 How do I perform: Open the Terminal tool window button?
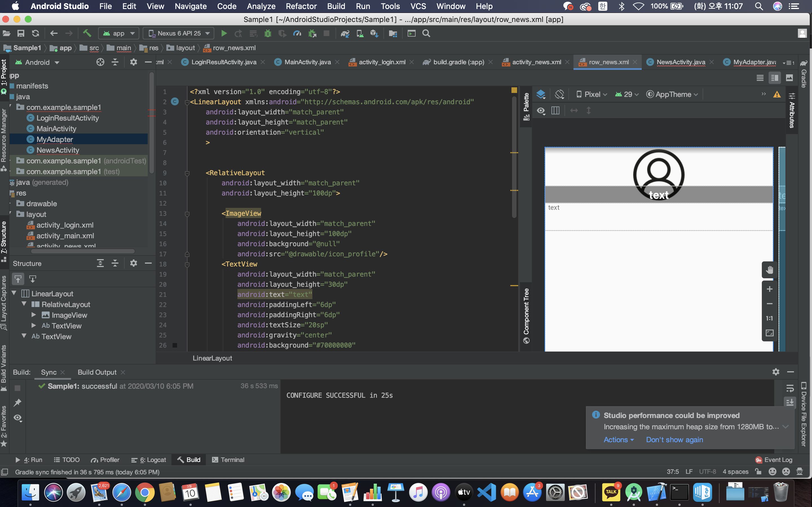pos(228,460)
